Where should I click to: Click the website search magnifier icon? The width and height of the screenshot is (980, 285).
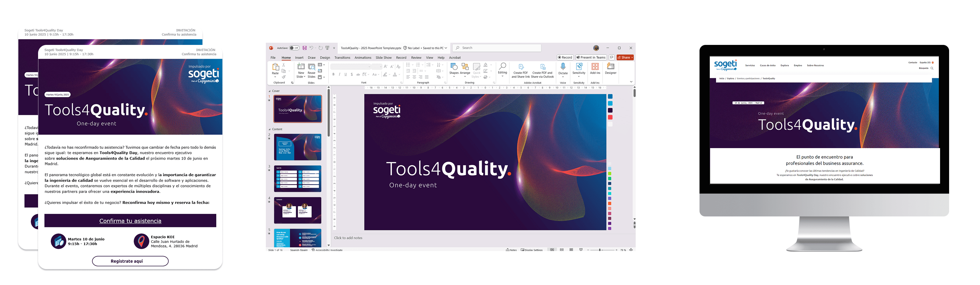932,68
